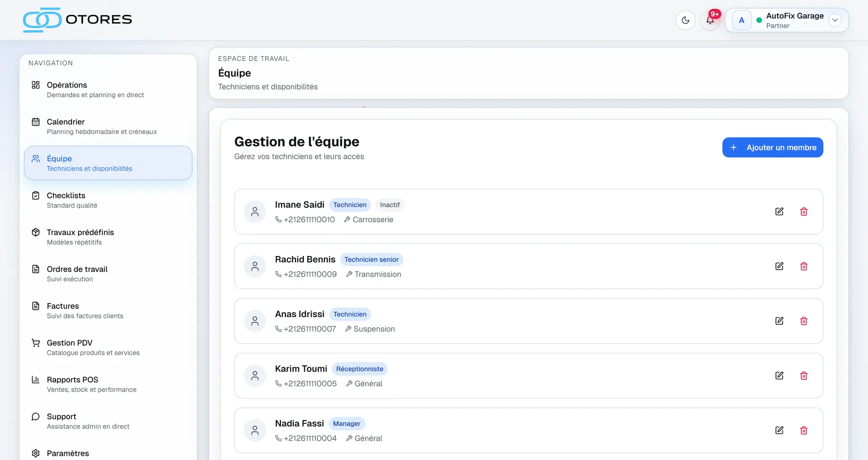868x460 pixels.
Task: Open the Support chat bubble icon
Action: point(36,416)
